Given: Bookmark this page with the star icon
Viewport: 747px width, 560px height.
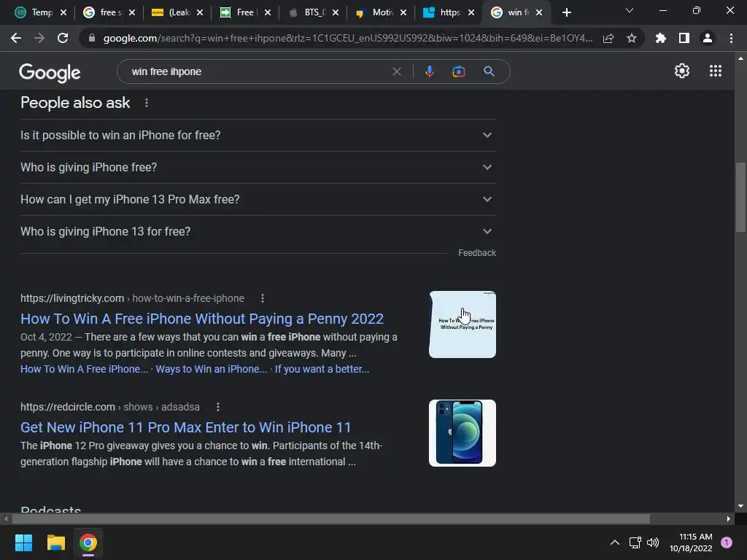Looking at the screenshot, I should pyautogui.click(x=632, y=38).
